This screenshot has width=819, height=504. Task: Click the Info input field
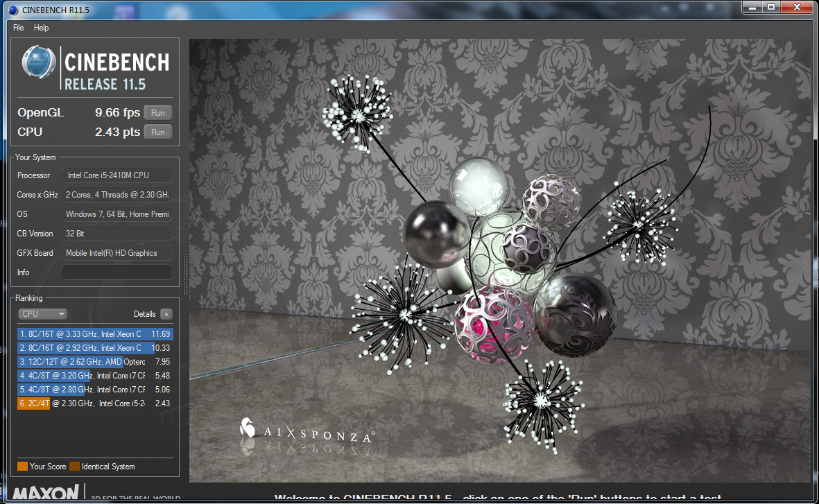point(117,272)
